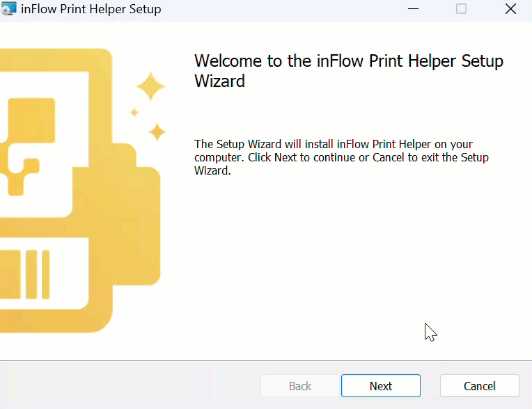Click the disabled maximize button
The width and height of the screenshot is (532, 409).
tap(461, 9)
